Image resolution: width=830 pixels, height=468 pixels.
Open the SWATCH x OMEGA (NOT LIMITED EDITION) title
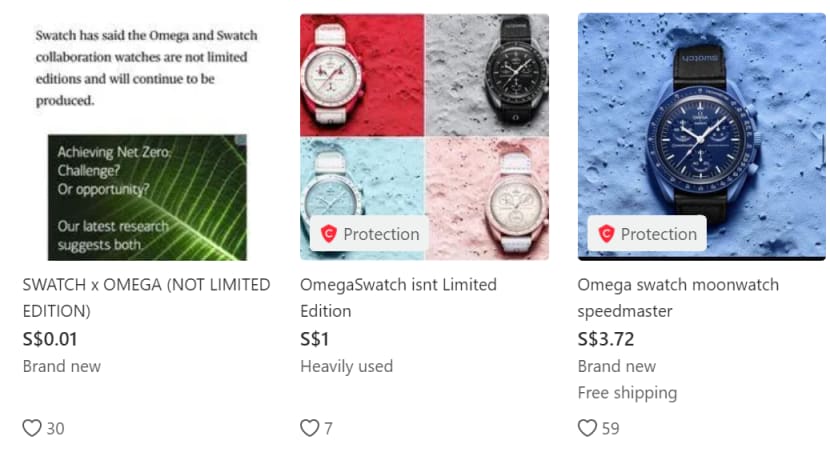click(146, 298)
